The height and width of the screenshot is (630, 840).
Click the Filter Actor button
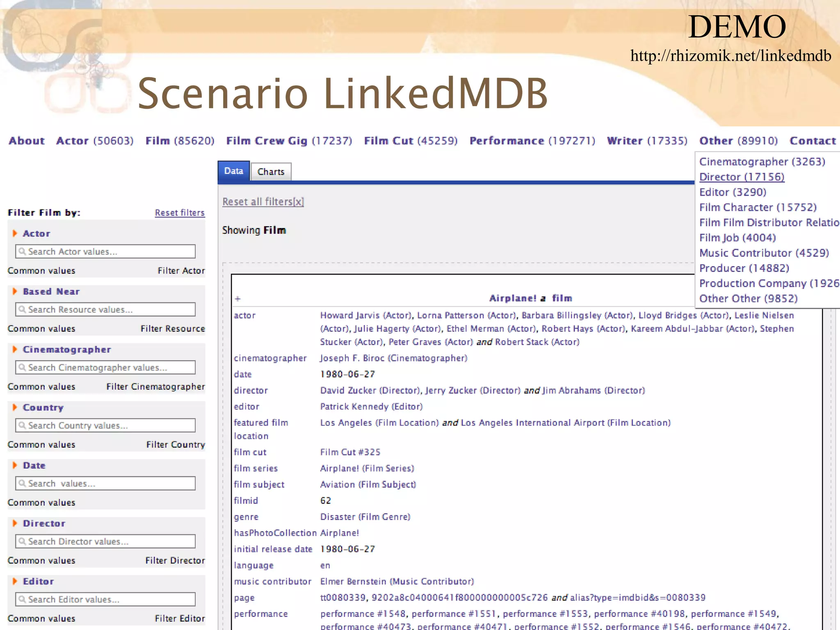tap(181, 271)
